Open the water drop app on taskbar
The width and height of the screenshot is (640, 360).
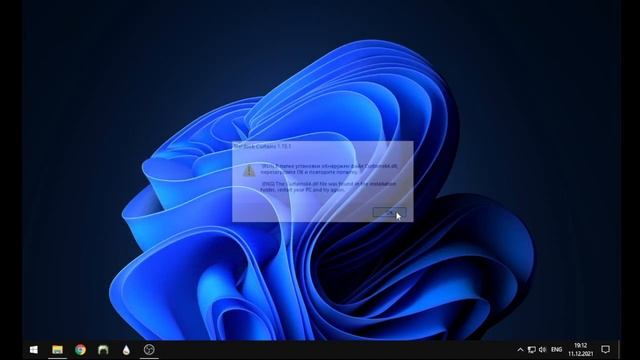pyautogui.click(x=126, y=350)
